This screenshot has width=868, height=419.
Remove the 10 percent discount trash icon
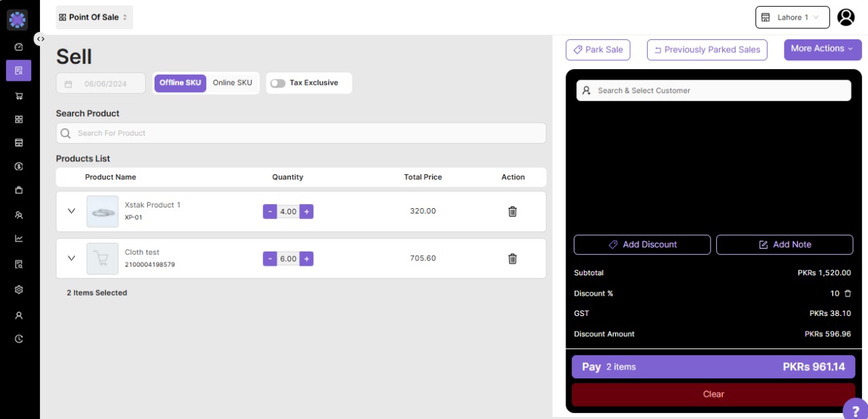coord(847,294)
